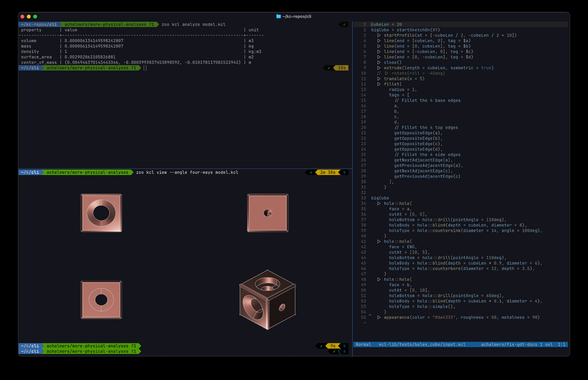Click the green checkmark on the analyze command line
Image resolution: width=588 pixels, height=380 pixels.
(x=344, y=25)
